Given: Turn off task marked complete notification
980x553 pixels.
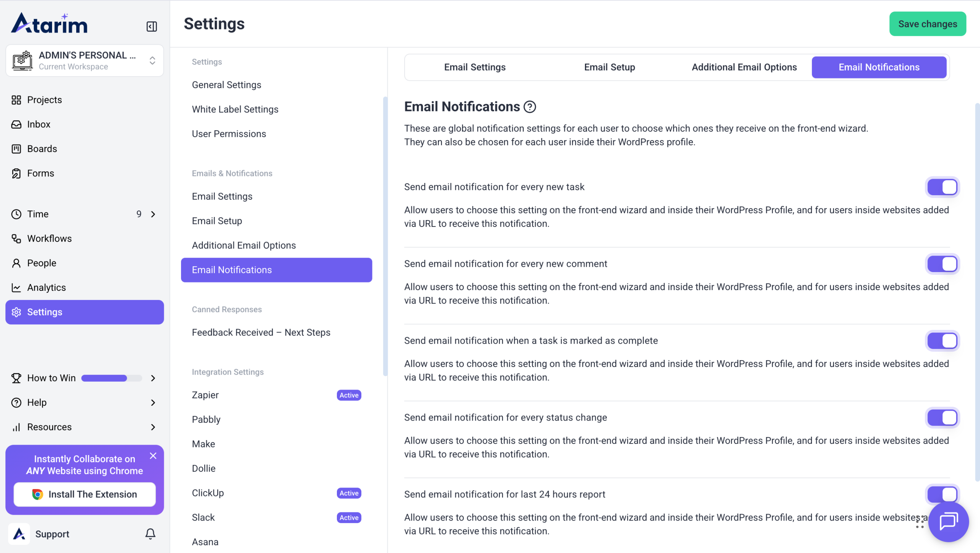Looking at the screenshot, I should coord(942,341).
